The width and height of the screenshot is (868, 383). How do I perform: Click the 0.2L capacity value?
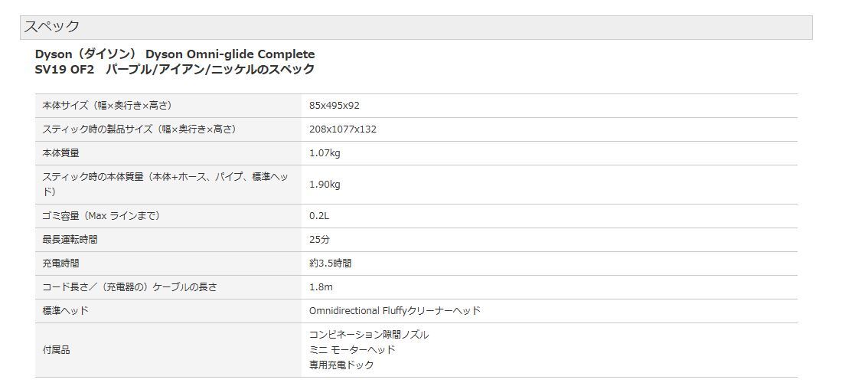318,216
